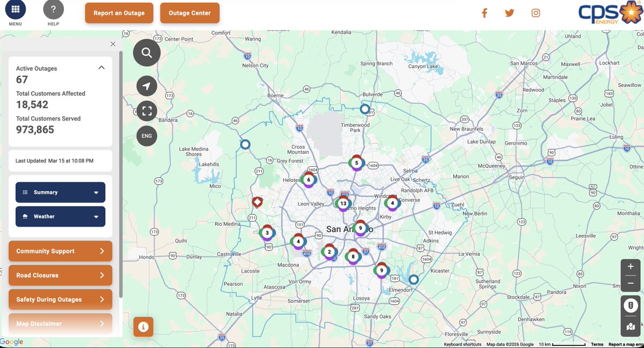The height and width of the screenshot is (348, 644).
Task: Click the Canyon Lake map label
Action: tap(424, 66)
